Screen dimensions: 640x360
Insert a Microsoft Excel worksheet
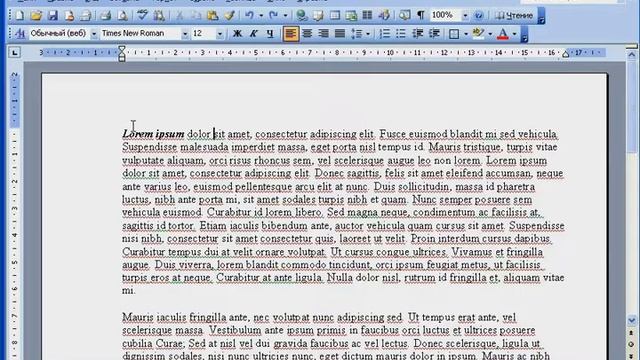click(351, 16)
